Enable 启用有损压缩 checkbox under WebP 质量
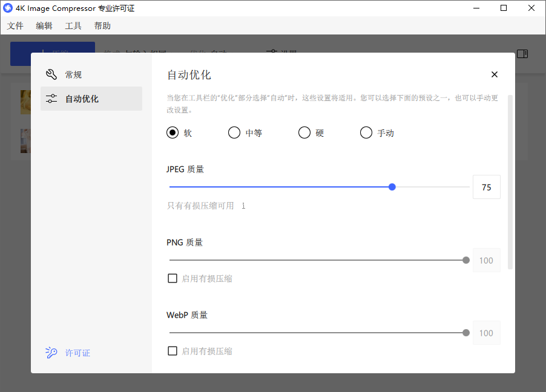 [173, 351]
